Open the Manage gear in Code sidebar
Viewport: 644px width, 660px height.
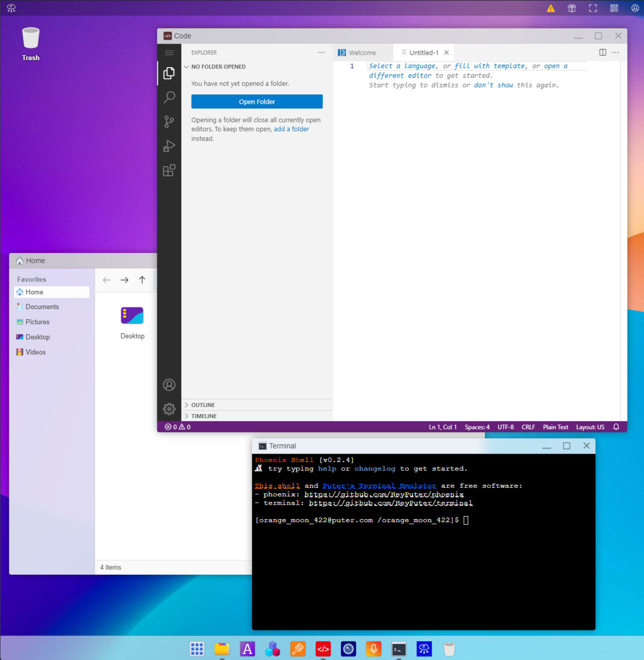pos(169,409)
